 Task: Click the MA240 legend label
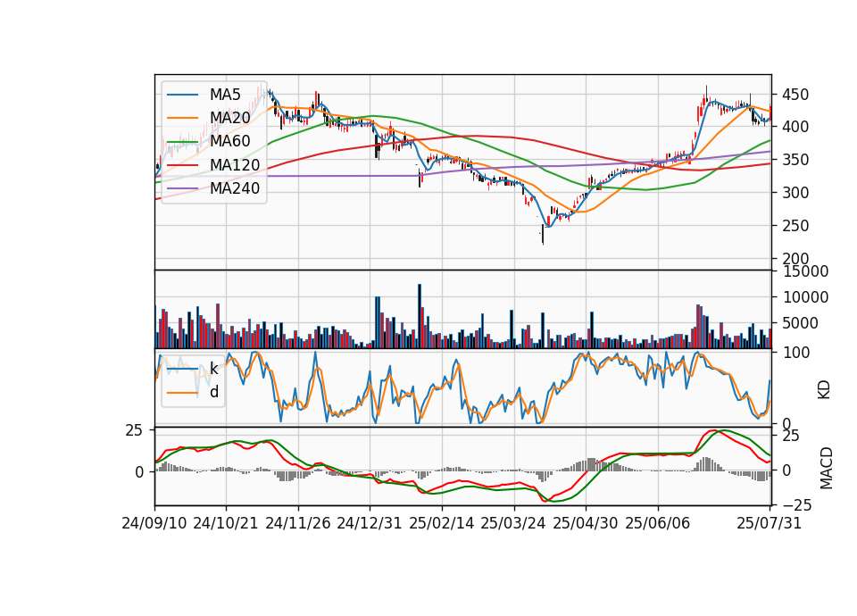[x=235, y=188]
